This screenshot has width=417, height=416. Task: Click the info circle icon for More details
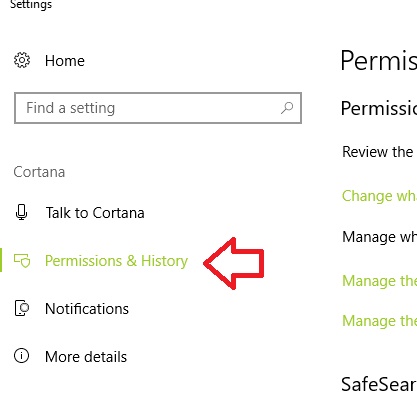[22, 356]
